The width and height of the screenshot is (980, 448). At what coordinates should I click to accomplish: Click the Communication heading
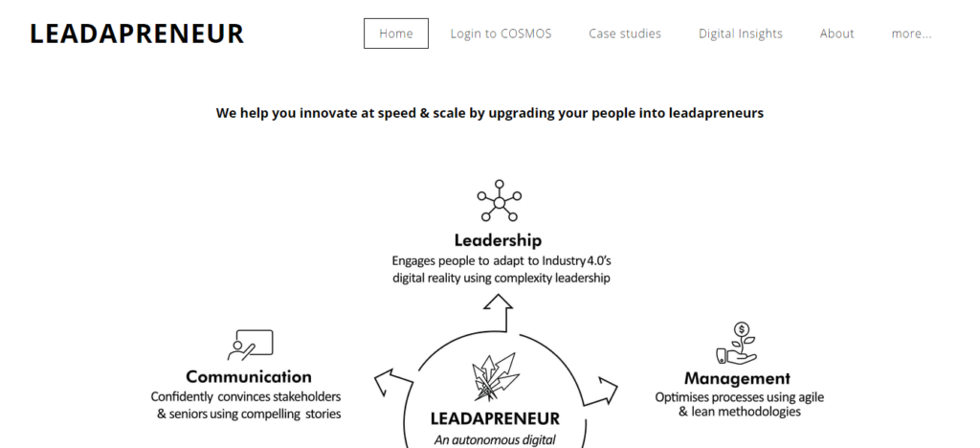coord(249,377)
